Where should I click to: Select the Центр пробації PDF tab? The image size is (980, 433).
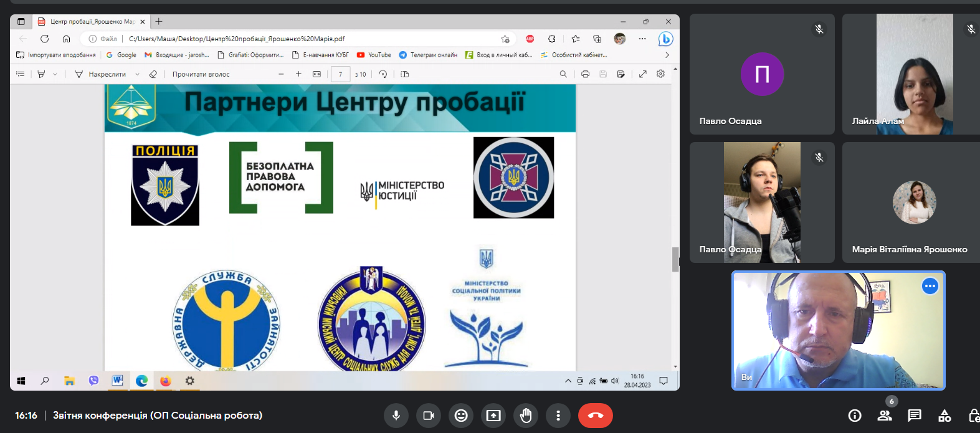(92, 21)
